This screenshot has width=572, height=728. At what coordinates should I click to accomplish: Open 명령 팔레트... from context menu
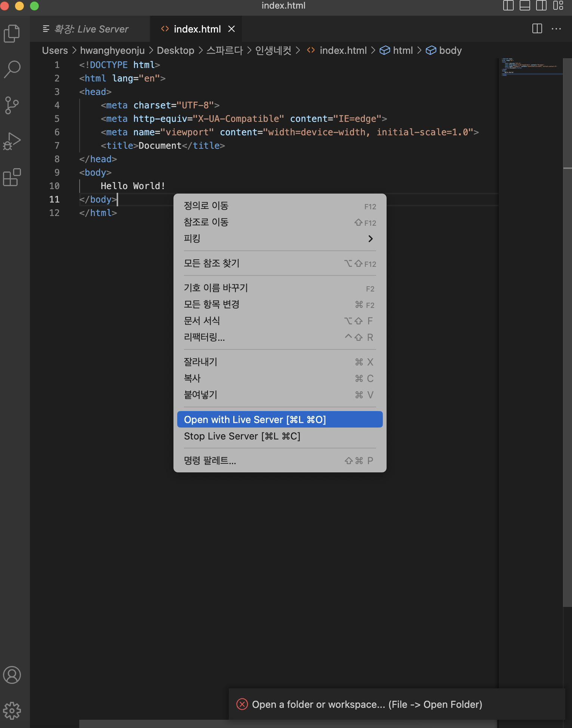(x=280, y=461)
